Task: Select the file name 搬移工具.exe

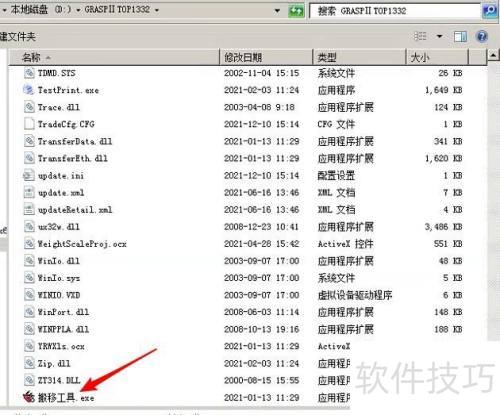Action: click(x=66, y=398)
